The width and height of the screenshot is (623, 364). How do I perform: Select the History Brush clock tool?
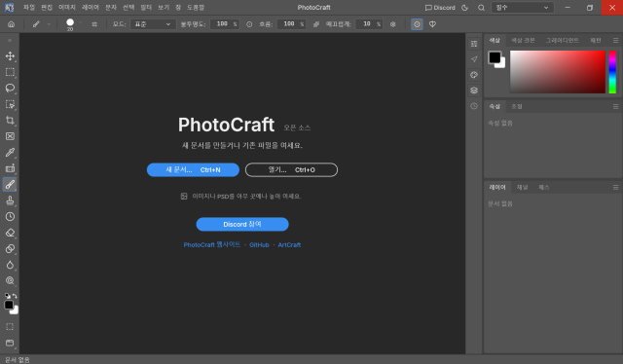(x=10, y=217)
